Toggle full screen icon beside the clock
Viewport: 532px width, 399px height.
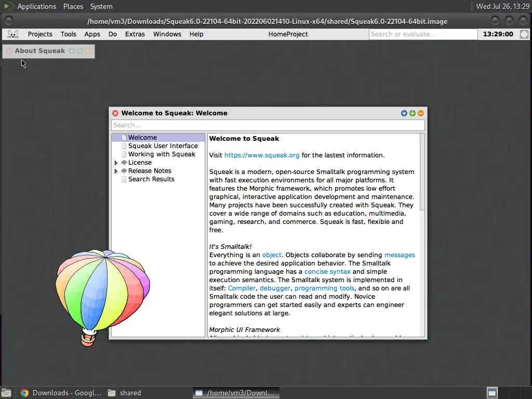coord(524,34)
